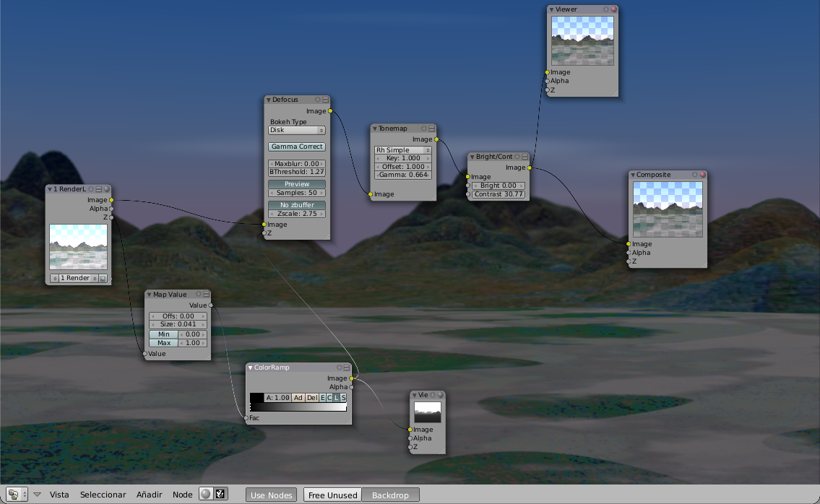
Task: Click the Ad button in ColorRamp
Action: coord(298,398)
